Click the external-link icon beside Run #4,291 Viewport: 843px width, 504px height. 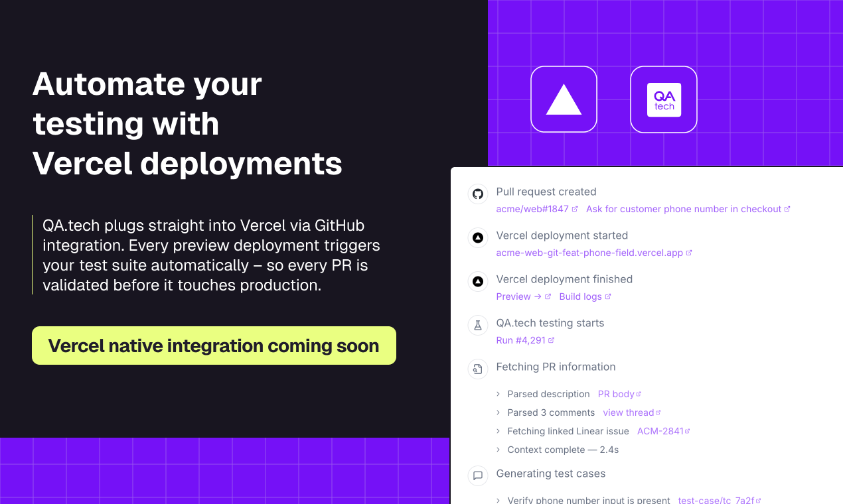[x=552, y=340]
